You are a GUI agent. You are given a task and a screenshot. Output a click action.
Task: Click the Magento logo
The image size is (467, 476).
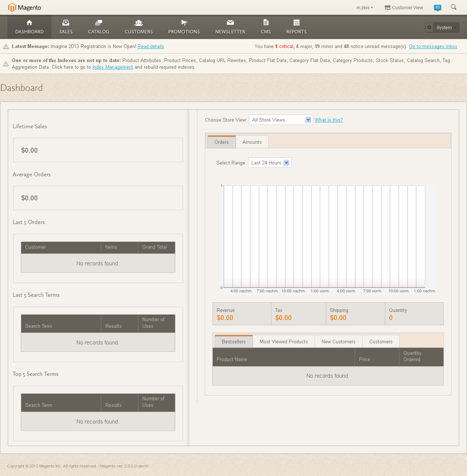25,7
